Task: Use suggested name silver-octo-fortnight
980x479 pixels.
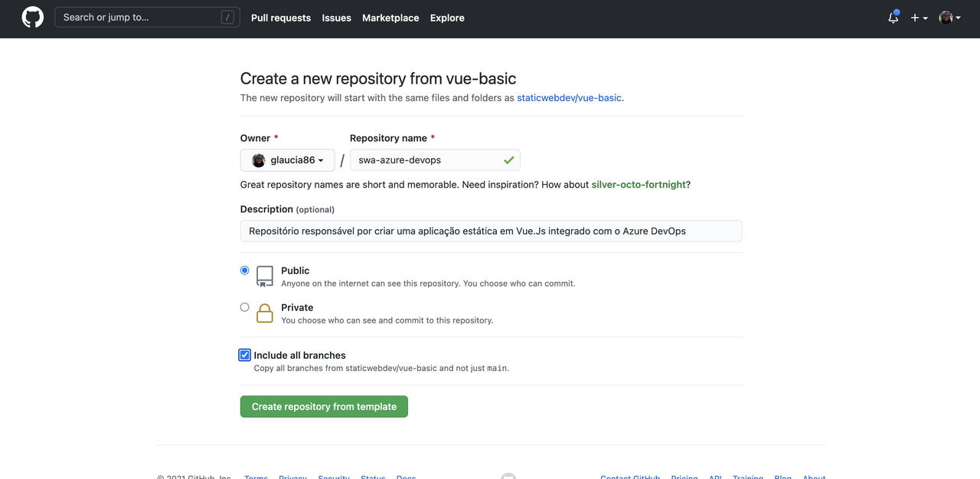Action: coord(639,185)
